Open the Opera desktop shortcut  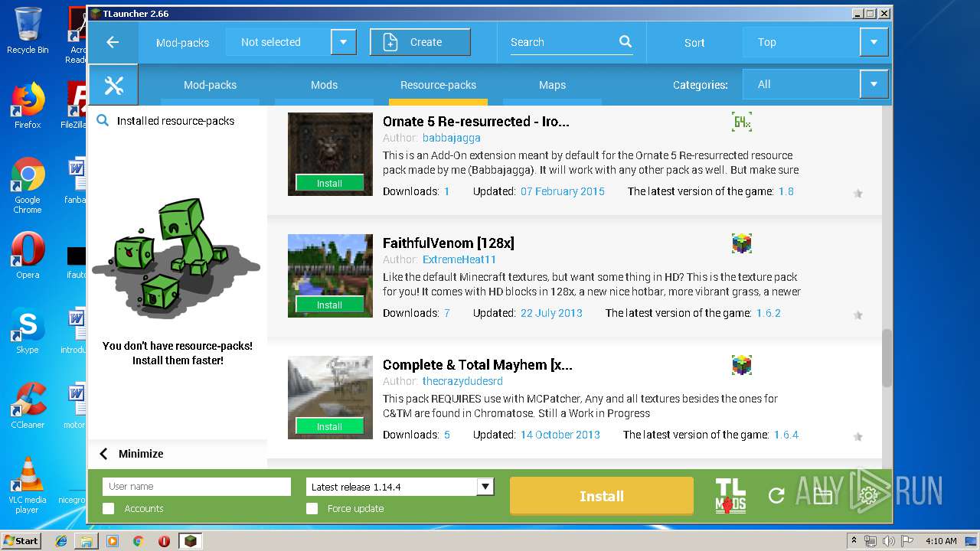click(28, 256)
